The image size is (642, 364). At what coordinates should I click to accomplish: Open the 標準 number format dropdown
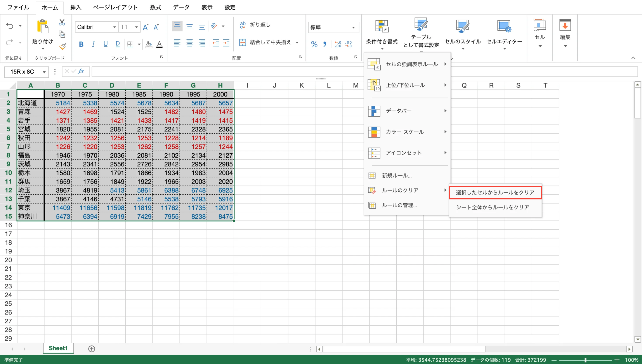(353, 27)
